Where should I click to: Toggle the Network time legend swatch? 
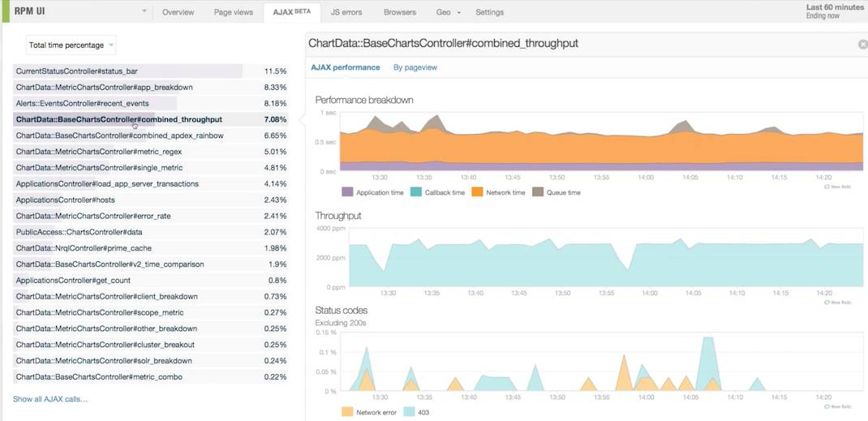point(478,192)
